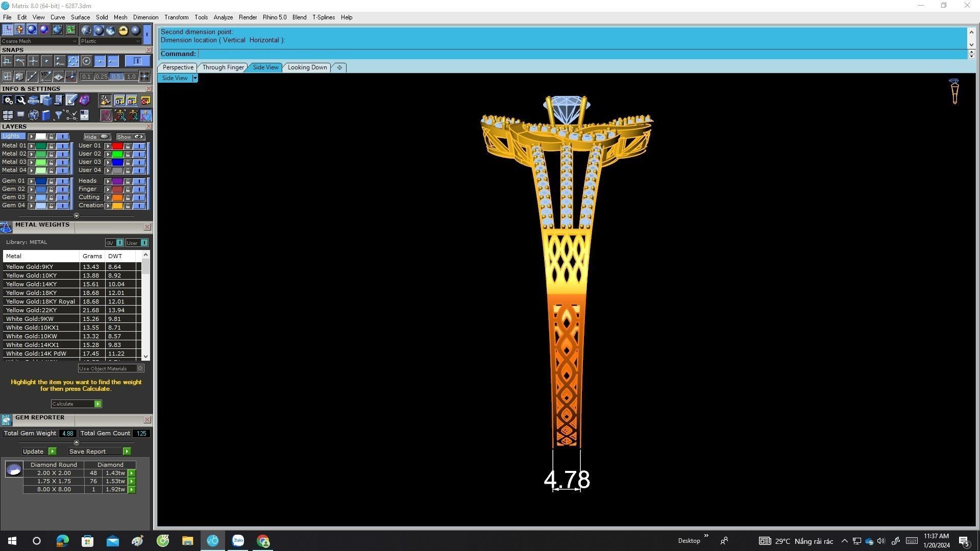
Task: Click the selection filter funnel icon
Action: tap(58, 115)
